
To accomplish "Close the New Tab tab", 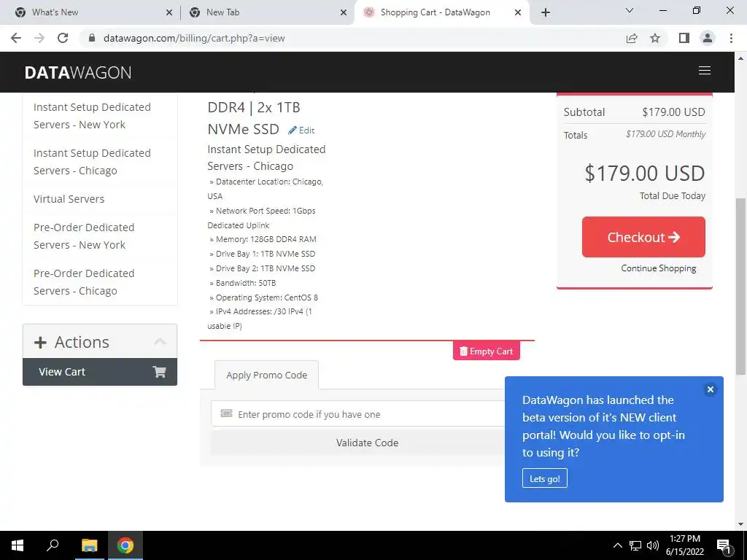I will tap(344, 13).
